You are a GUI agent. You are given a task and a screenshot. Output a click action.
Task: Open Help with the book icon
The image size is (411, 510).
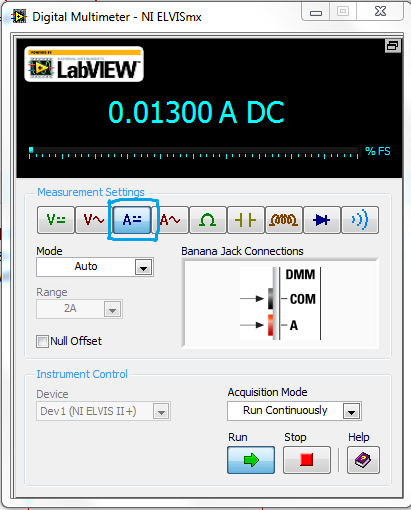pyautogui.click(x=363, y=460)
